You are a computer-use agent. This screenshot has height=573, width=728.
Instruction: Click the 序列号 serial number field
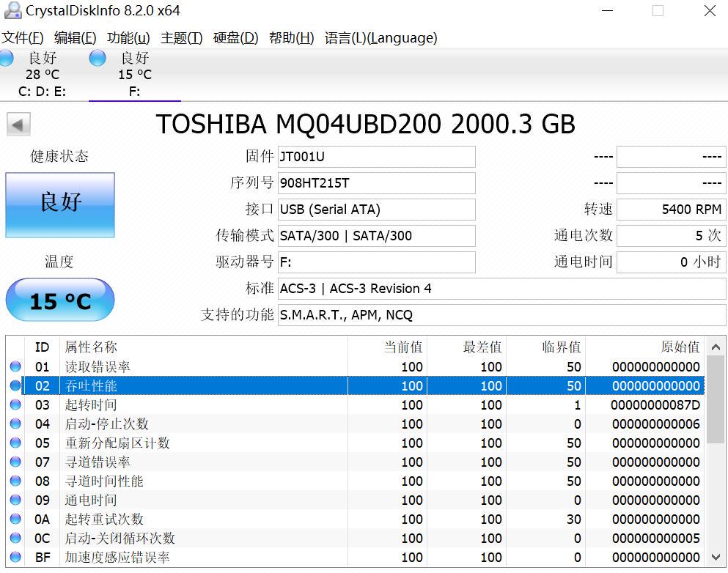pyautogui.click(x=376, y=183)
